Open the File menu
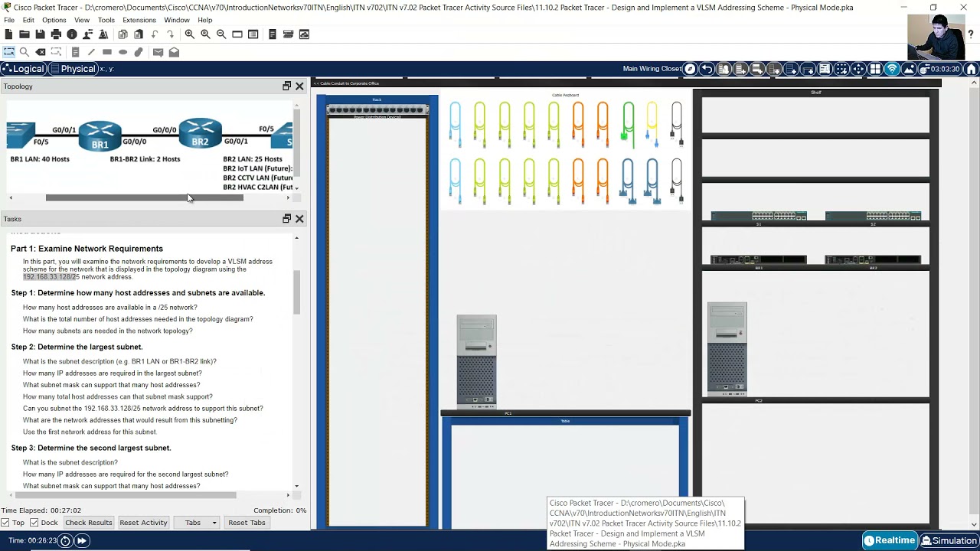This screenshot has width=980, height=551. (x=9, y=20)
